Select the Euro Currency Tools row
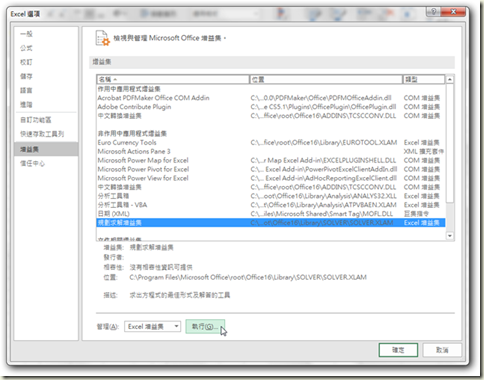 click(x=271, y=143)
